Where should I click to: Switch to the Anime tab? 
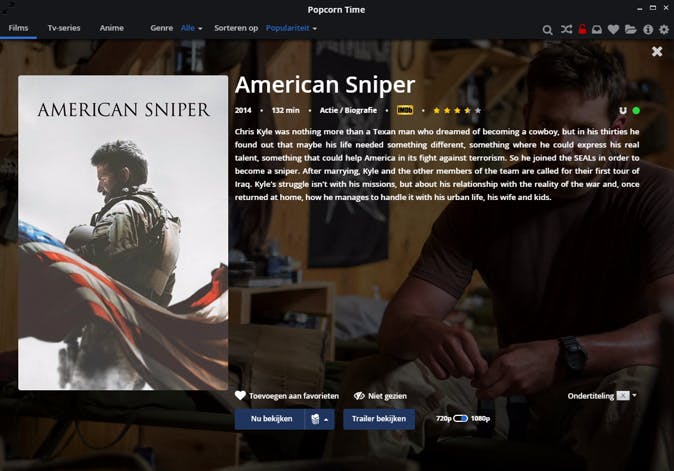(x=111, y=28)
